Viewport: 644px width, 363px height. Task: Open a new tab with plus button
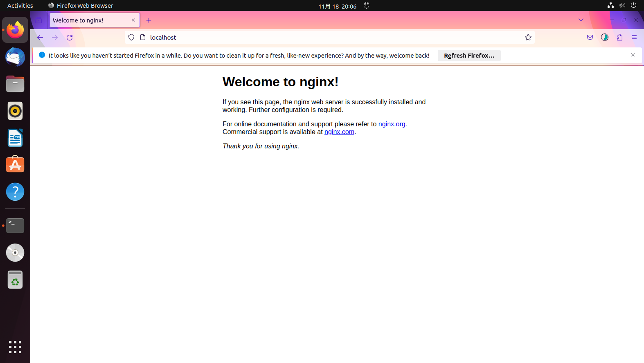point(149,20)
